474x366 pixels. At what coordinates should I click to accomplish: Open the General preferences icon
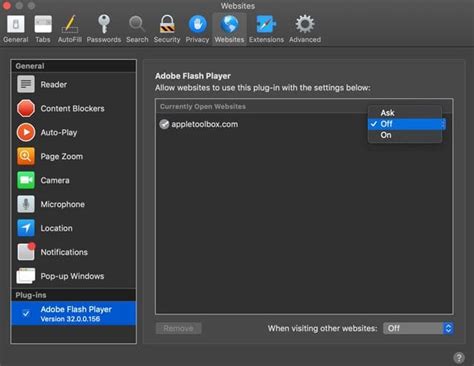[16, 24]
